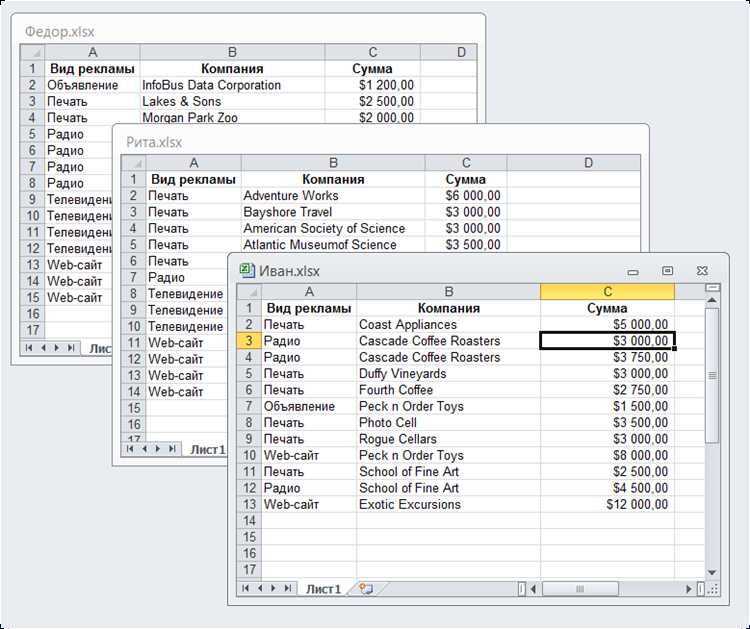Open the Лист1 tab in Иван.xlsx

(x=323, y=589)
